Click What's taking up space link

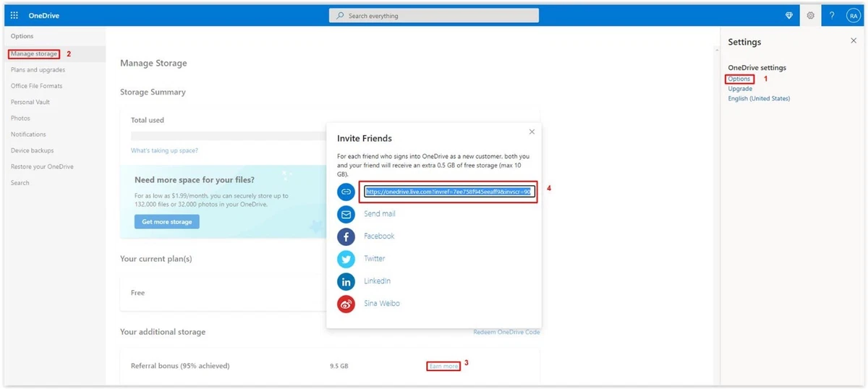(x=164, y=150)
